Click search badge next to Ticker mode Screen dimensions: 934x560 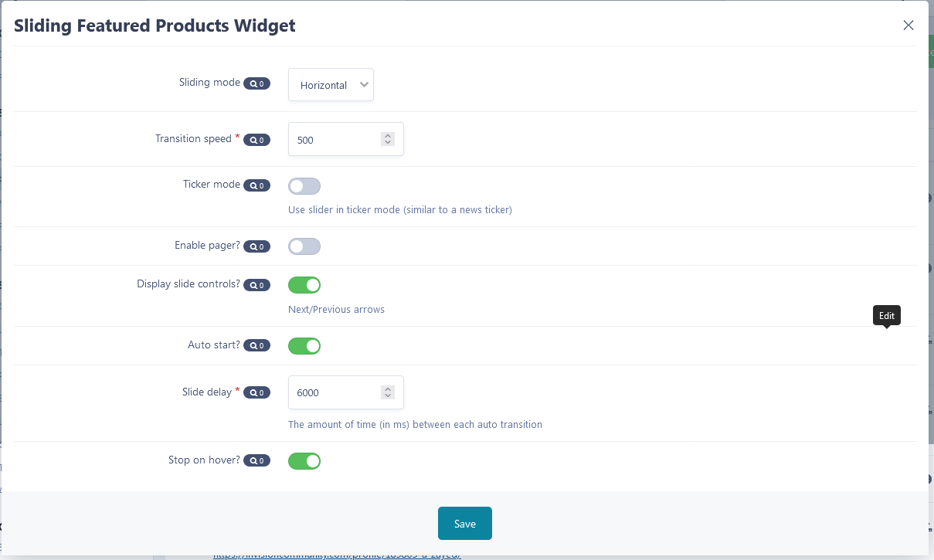pyautogui.click(x=256, y=185)
